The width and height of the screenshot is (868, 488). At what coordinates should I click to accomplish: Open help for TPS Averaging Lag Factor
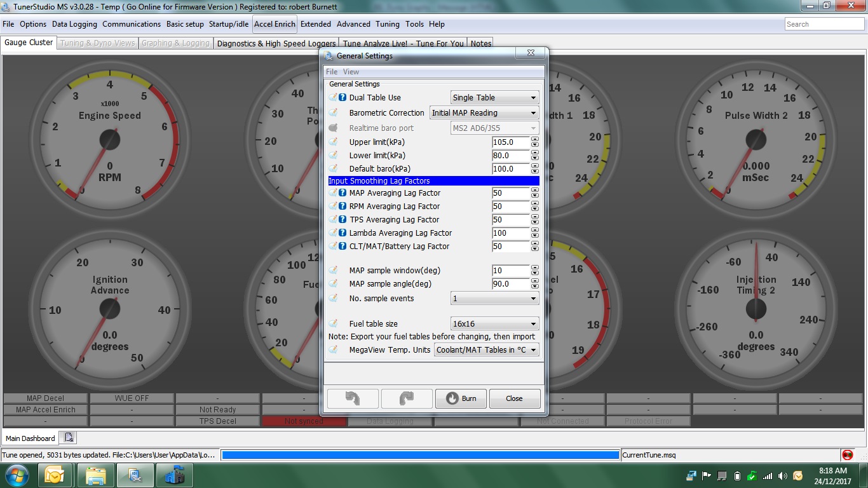coord(342,219)
